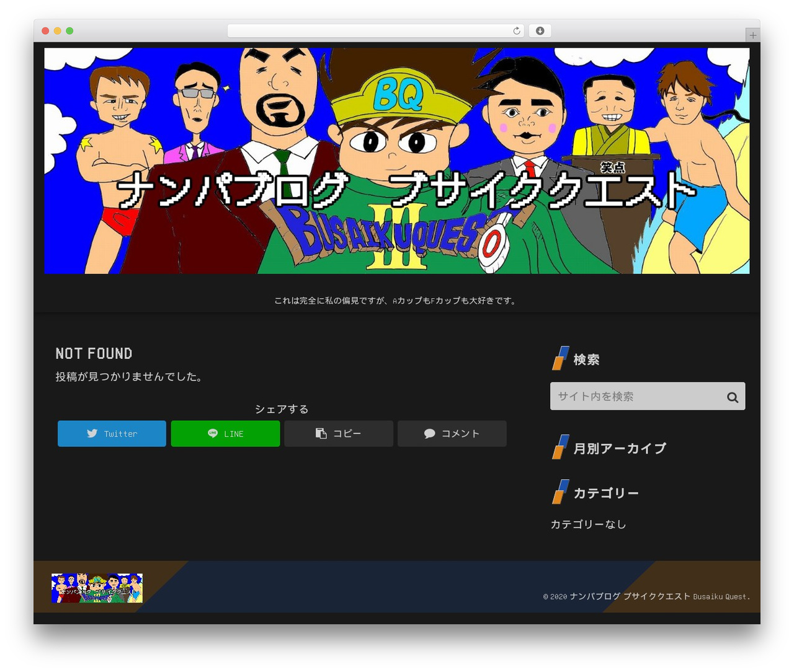Select the NOT FOUND heading
The height and width of the screenshot is (672, 794).
[x=94, y=353]
